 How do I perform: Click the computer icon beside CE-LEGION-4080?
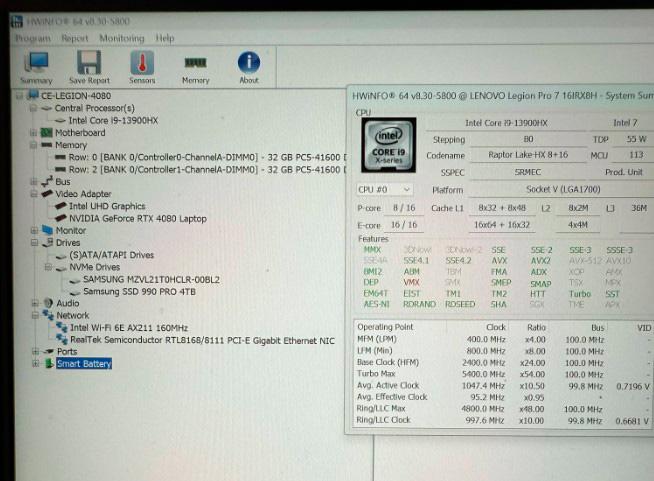(x=33, y=96)
